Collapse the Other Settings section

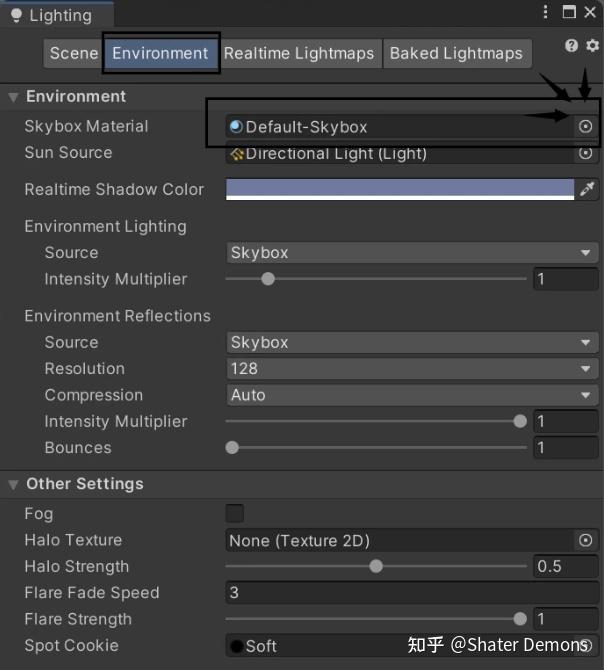[x=13, y=485]
